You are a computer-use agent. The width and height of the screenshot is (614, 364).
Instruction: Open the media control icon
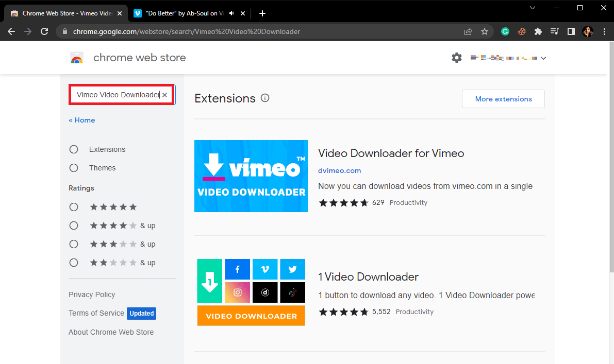tap(555, 32)
